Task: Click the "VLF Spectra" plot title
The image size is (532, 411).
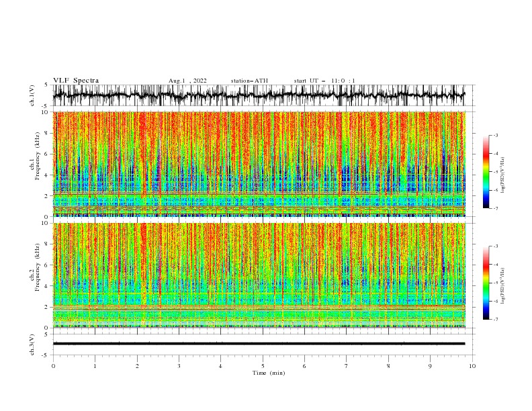Action: tap(76, 81)
